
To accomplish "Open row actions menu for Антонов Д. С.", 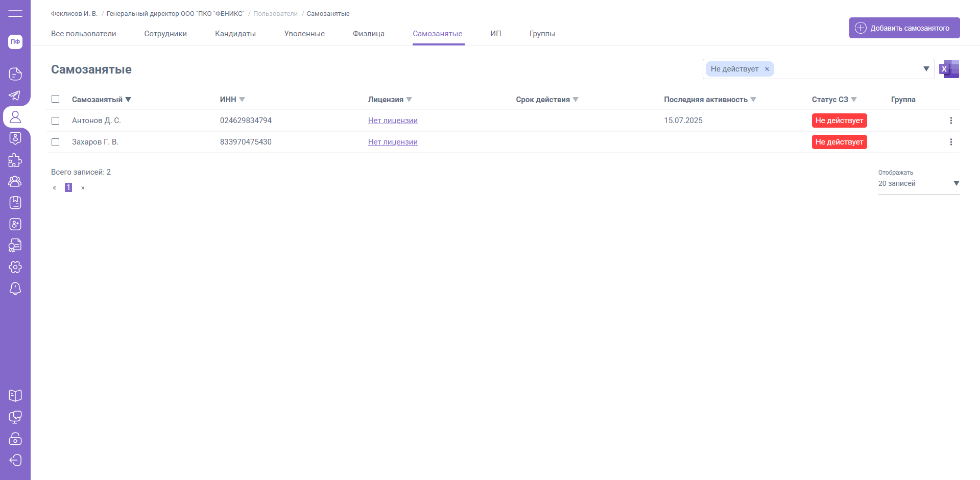I will [x=950, y=121].
